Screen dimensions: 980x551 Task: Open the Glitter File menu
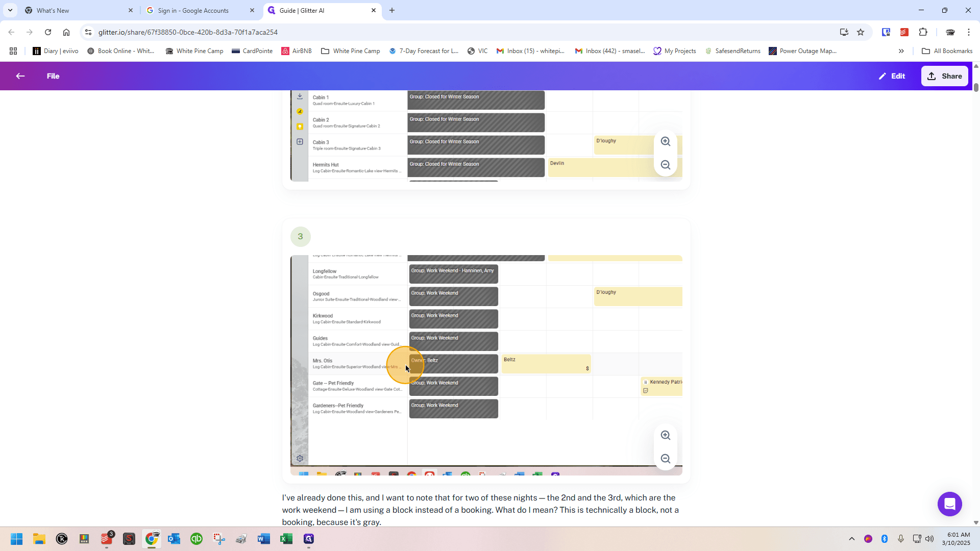(53, 76)
